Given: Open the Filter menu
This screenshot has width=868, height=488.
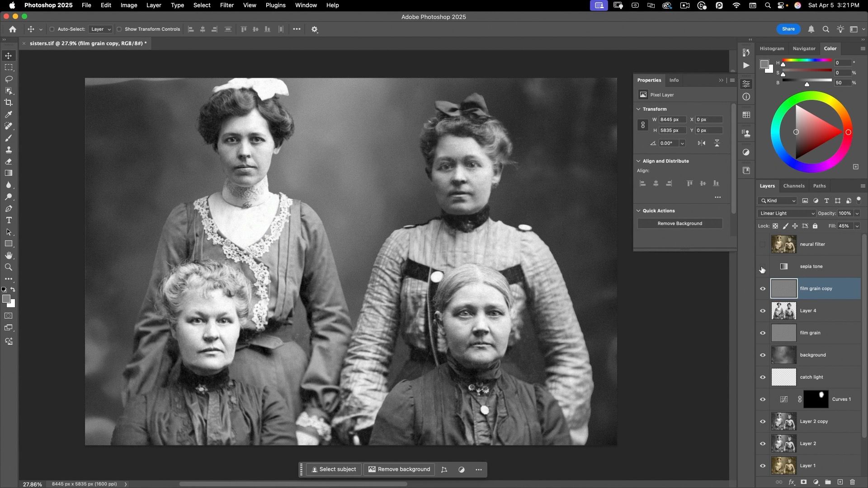Looking at the screenshot, I should (x=226, y=5).
